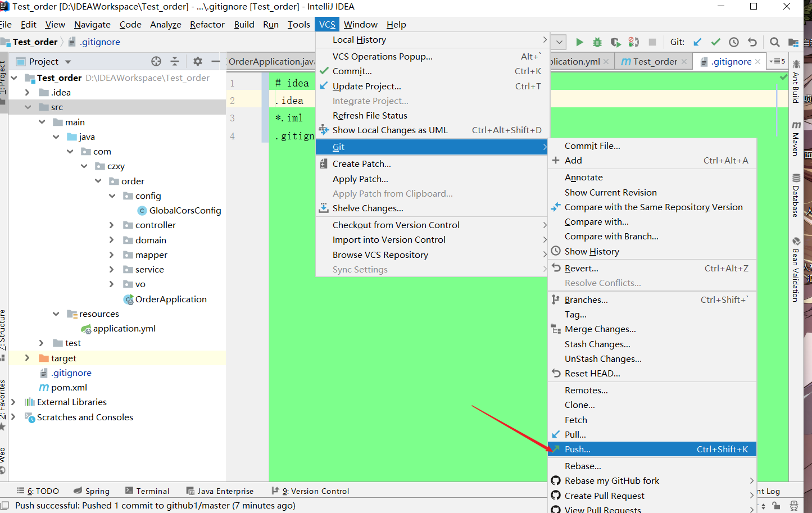Open the Terminal tool window
The height and width of the screenshot is (513, 812).
tap(147, 491)
